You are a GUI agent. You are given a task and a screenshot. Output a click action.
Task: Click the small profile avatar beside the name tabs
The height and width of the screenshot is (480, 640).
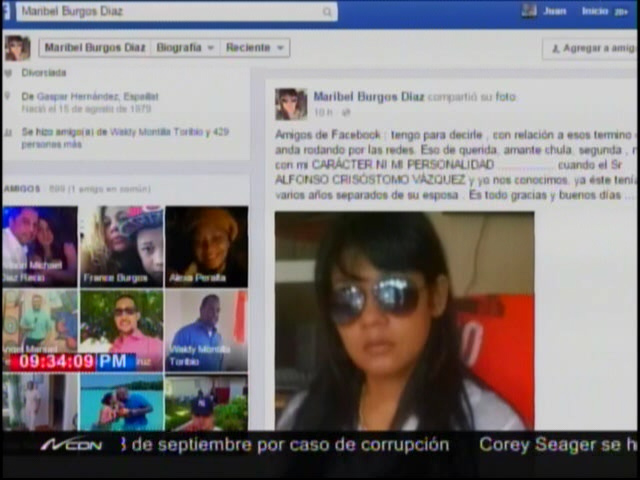(x=17, y=48)
